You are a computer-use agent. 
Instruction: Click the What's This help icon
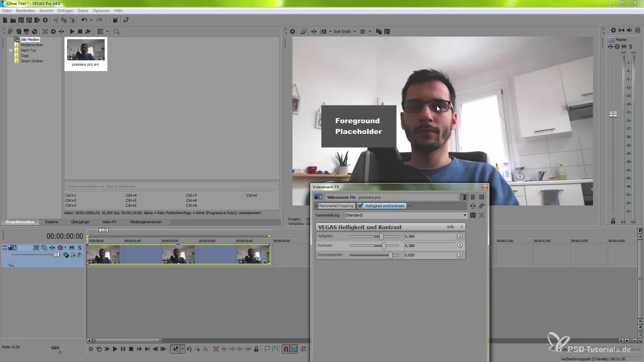click(x=126, y=20)
